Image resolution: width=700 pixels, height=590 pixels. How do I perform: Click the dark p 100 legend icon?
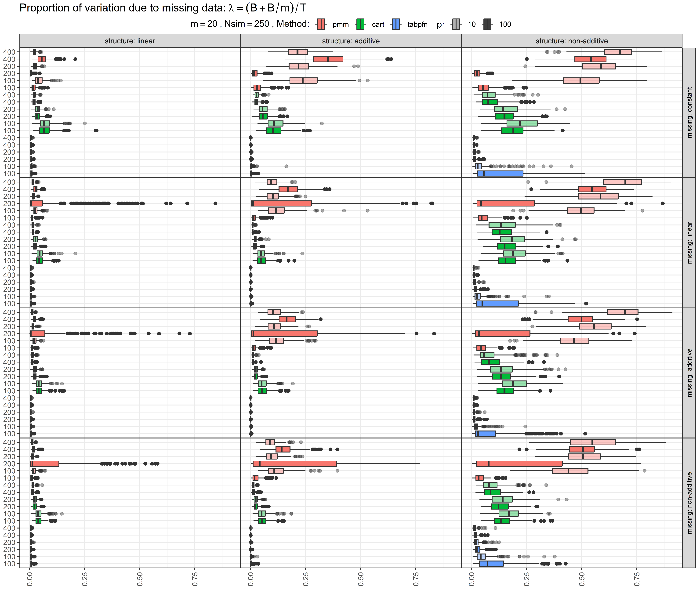click(x=487, y=24)
